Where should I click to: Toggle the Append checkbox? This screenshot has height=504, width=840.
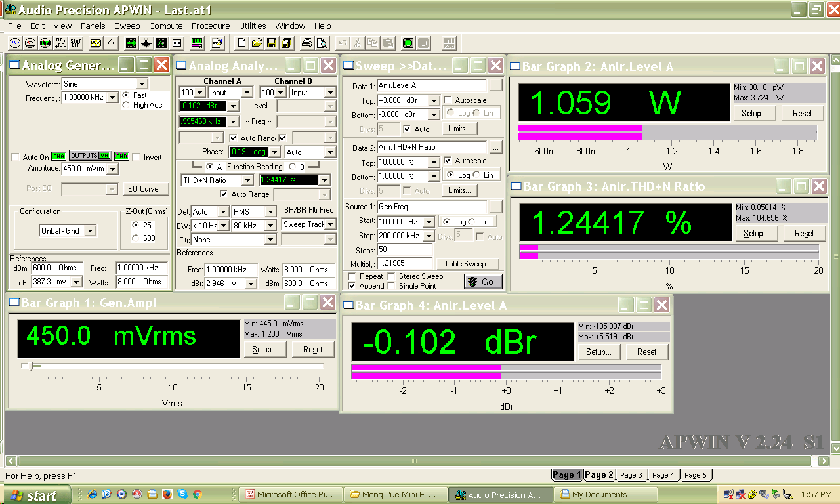352,286
